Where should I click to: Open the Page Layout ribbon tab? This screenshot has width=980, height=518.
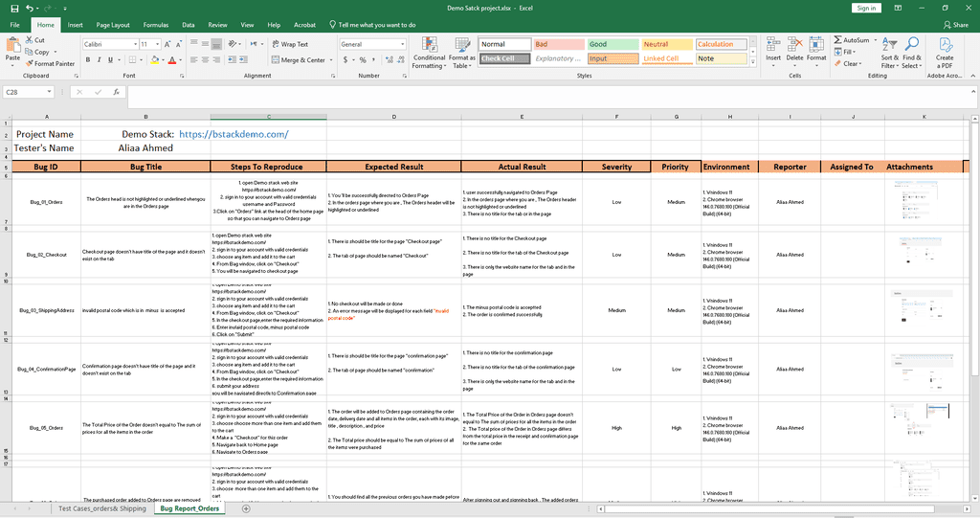pyautogui.click(x=113, y=25)
